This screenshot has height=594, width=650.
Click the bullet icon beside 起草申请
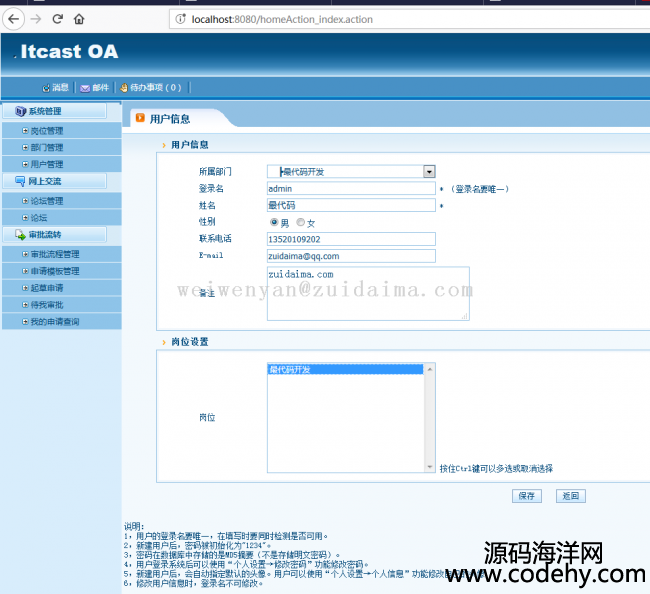pyautogui.click(x=25, y=288)
